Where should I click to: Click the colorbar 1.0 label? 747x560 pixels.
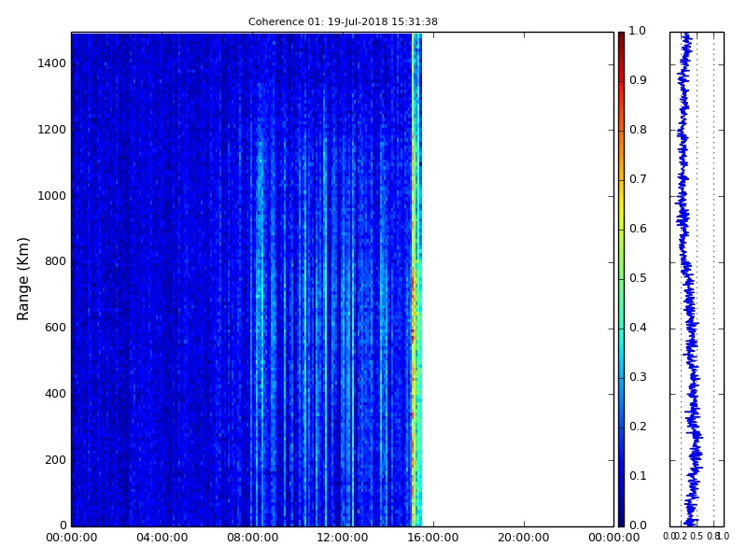[x=638, y=31]
